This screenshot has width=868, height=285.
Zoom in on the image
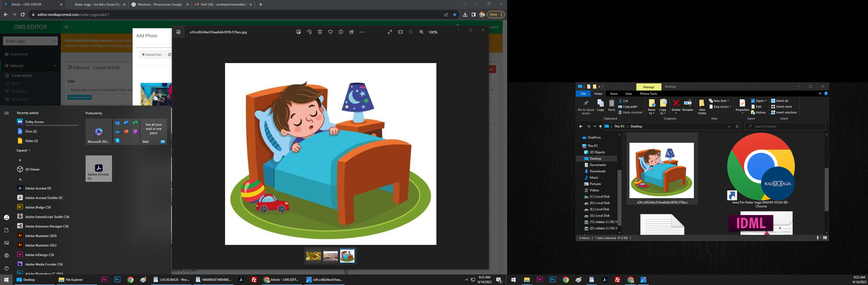point(421,32)
